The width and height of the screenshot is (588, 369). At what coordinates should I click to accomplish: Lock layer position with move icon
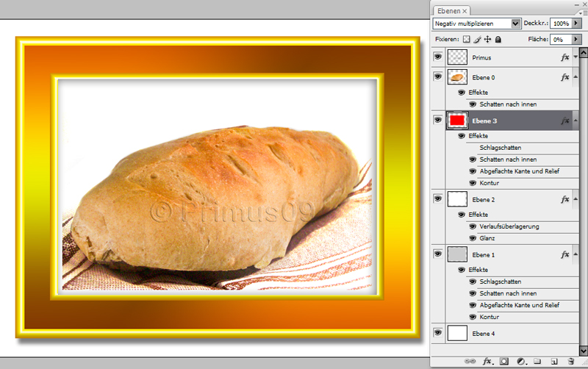coord(487,39)
